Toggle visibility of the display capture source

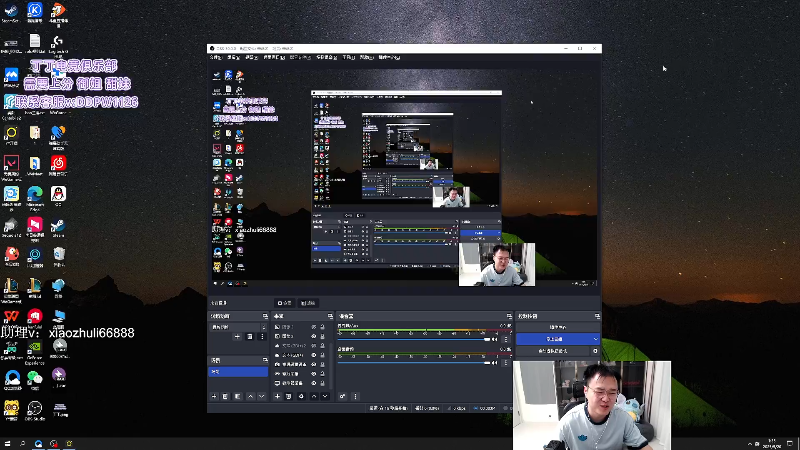[x=314, y=383]
